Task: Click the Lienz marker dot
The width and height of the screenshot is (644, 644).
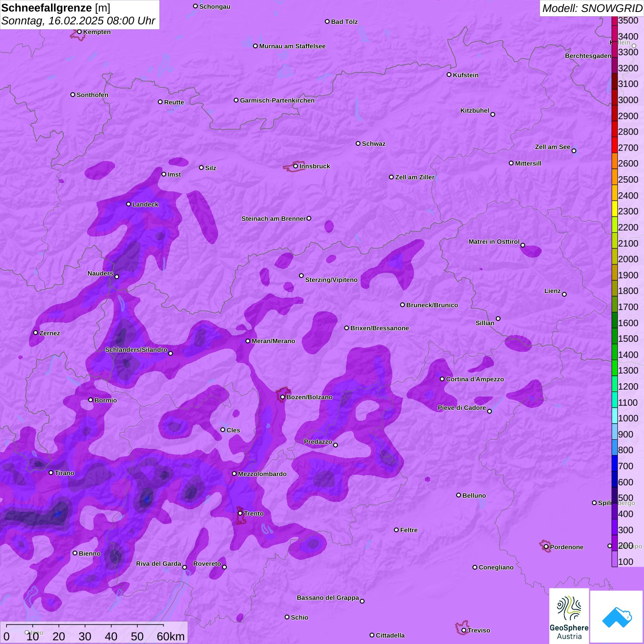Action: click(x=564, y=294)
